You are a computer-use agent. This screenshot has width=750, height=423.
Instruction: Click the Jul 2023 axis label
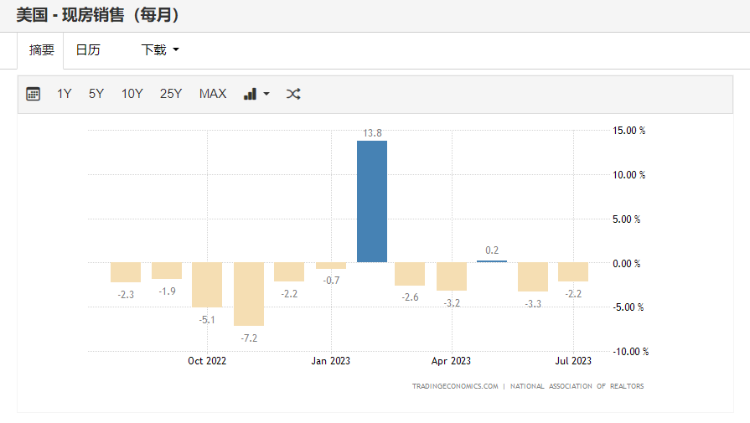coord(574,361)
